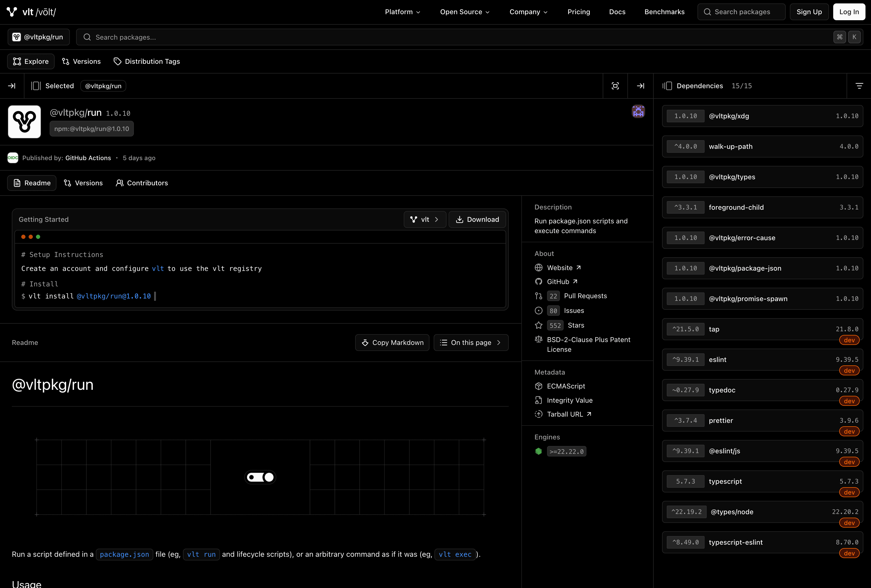
Task: Switch to the top Versions tab
Action: [x=81, y=61]
